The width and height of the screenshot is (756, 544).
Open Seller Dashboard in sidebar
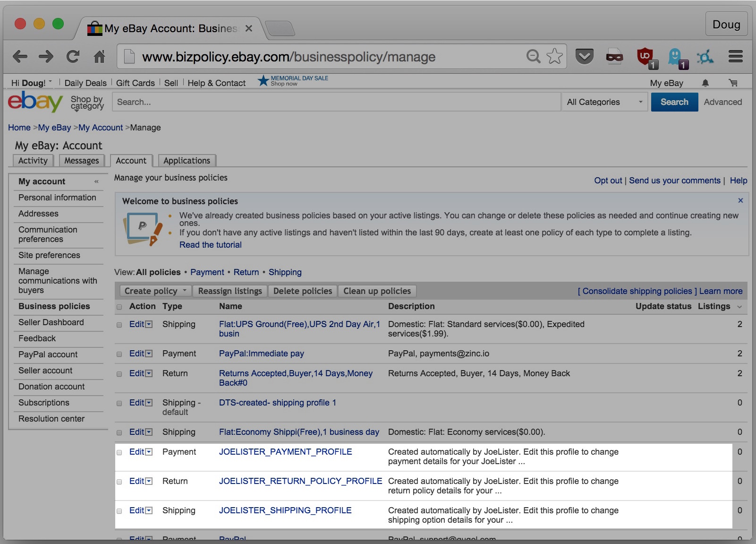tap(51, 322)
